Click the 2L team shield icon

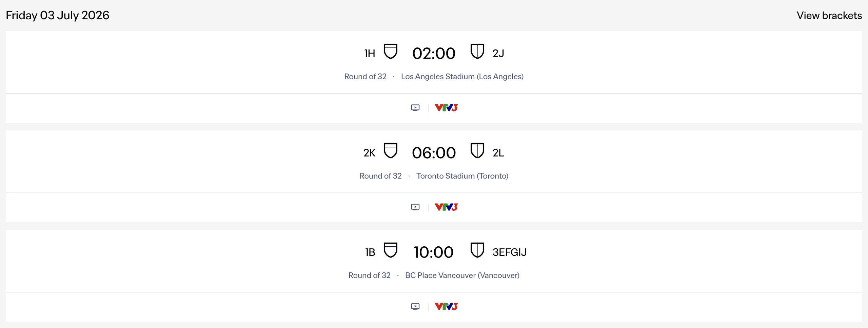(477, 151)
